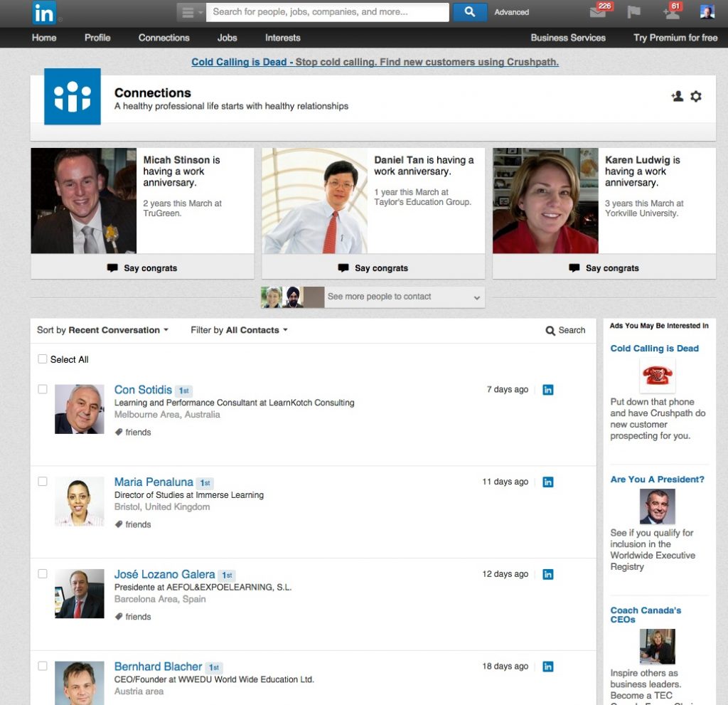Open Bernhard Blacher's profile link
The image size is (728, 705).
(158, 667)
